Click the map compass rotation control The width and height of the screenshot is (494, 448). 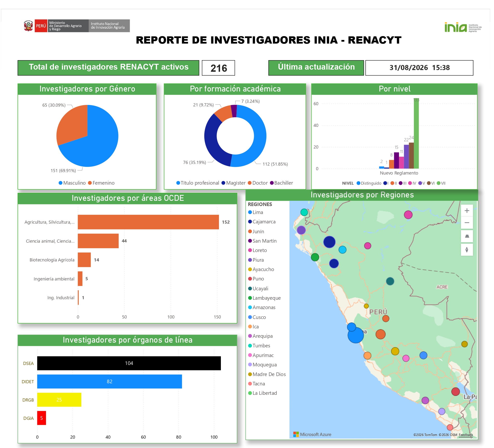click(467, 250)
